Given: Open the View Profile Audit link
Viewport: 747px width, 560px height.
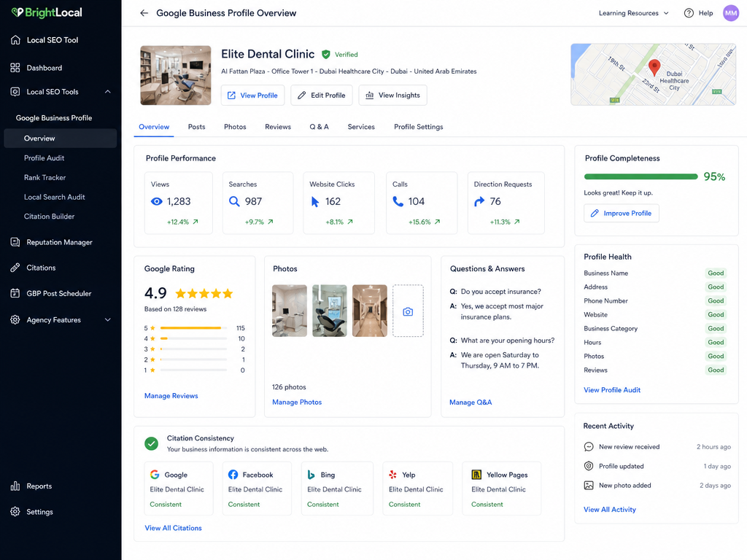Looking at the screenshot, I should coord(612,389).
